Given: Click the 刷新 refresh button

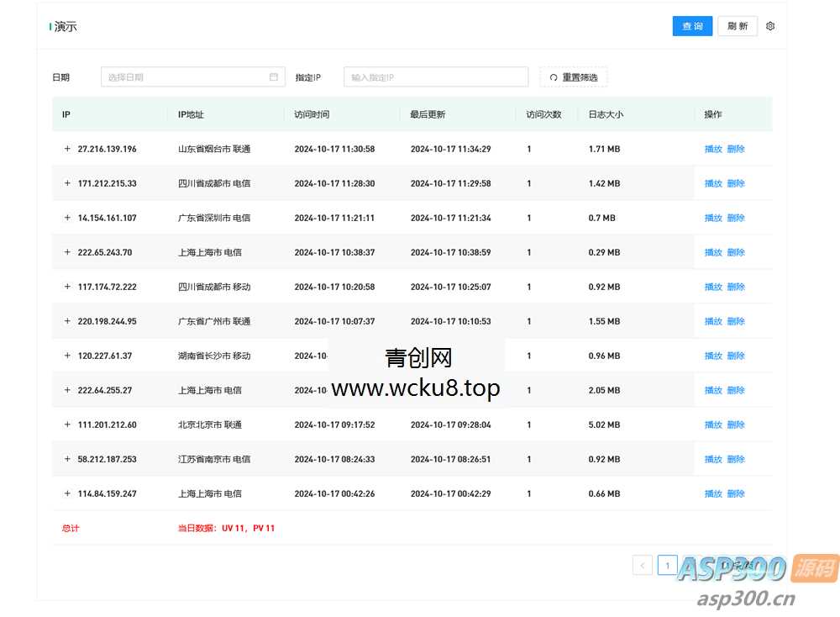Looking at the screenshot, I should pos(738,26).
